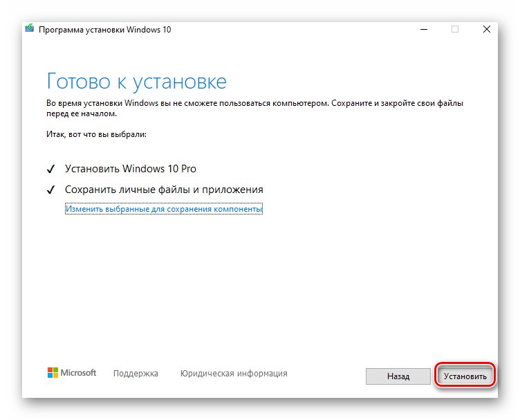
Task: Click the paragraph beginning Во время установки Windows
Action: pos(254,108)
